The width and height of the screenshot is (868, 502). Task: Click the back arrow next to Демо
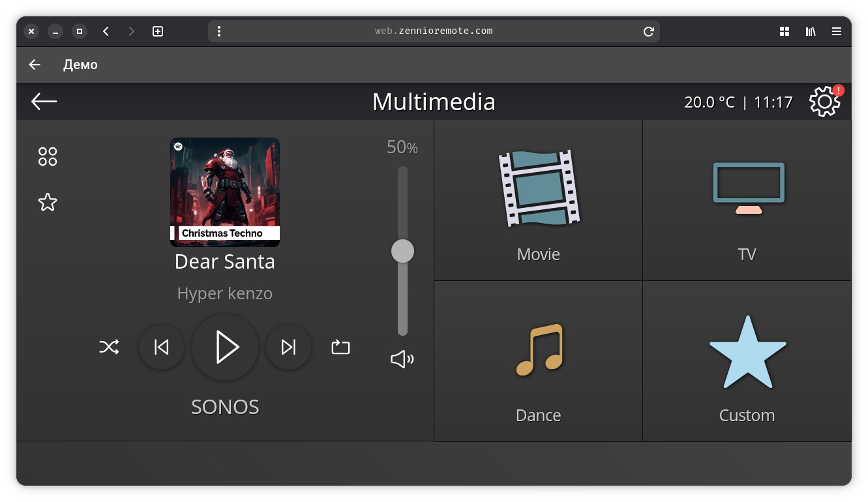35,65
